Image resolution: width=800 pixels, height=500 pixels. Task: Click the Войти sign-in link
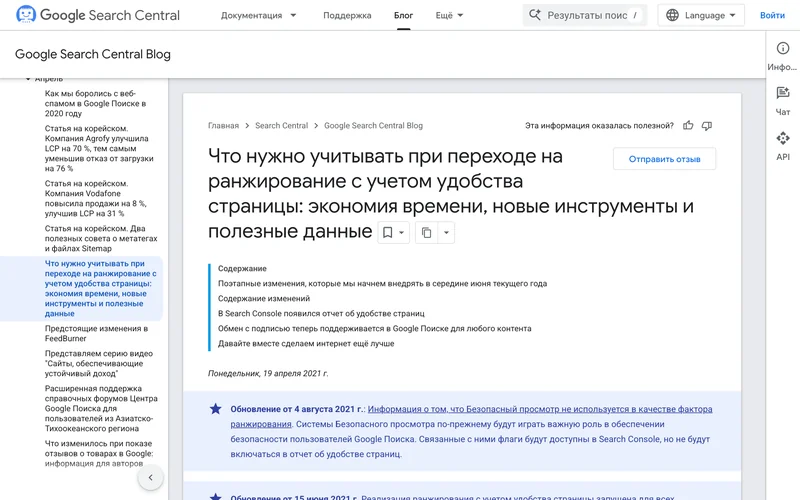(772, 15)
